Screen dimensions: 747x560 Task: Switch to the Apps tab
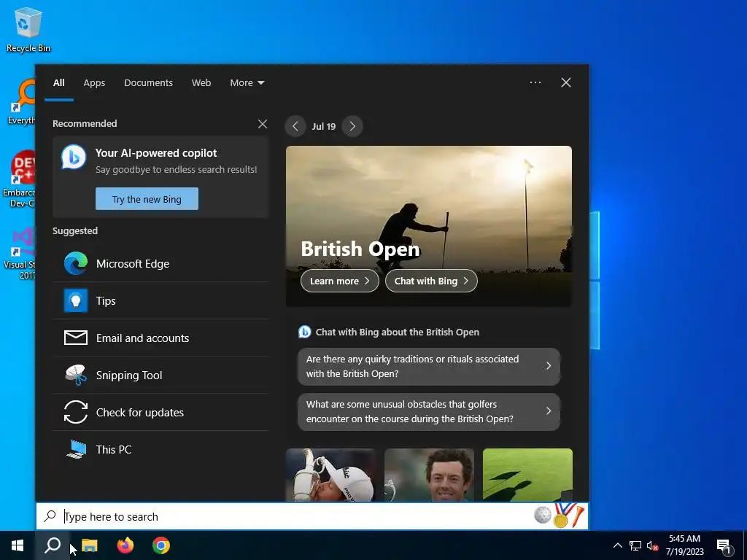(94, 83)
